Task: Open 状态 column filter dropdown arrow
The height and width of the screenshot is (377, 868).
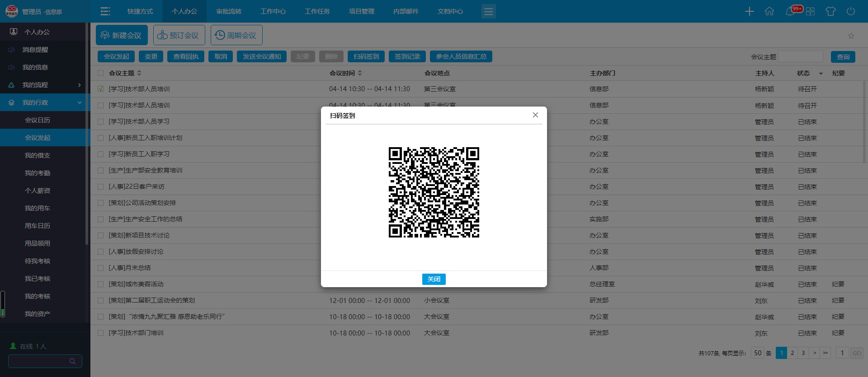Action: click(x=821, y=74)
